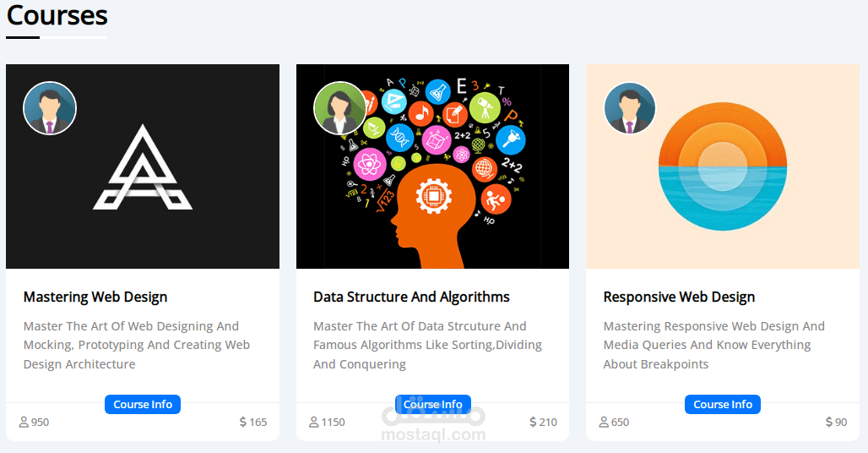
Task: Click the Mastering Responsive Web Design description text
Action: 713,345
